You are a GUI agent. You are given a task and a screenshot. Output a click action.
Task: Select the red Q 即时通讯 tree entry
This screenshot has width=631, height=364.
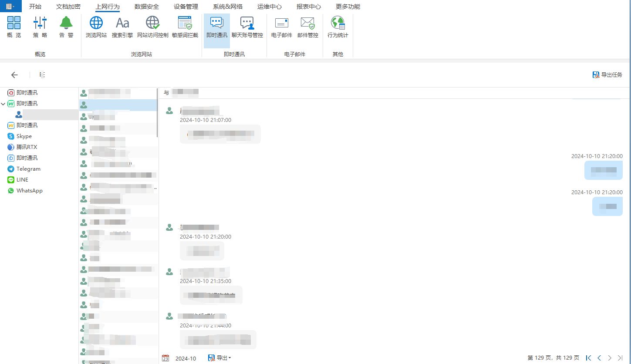pos(23,92)
